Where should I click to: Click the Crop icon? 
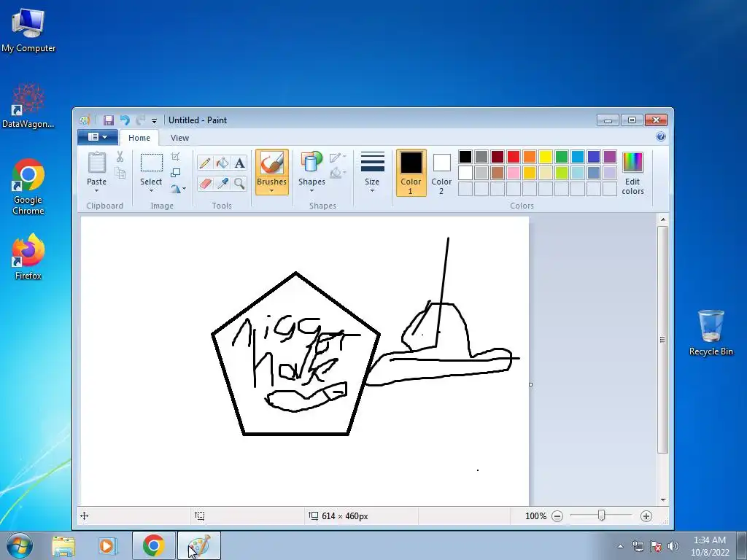click(x=175, y=157)
